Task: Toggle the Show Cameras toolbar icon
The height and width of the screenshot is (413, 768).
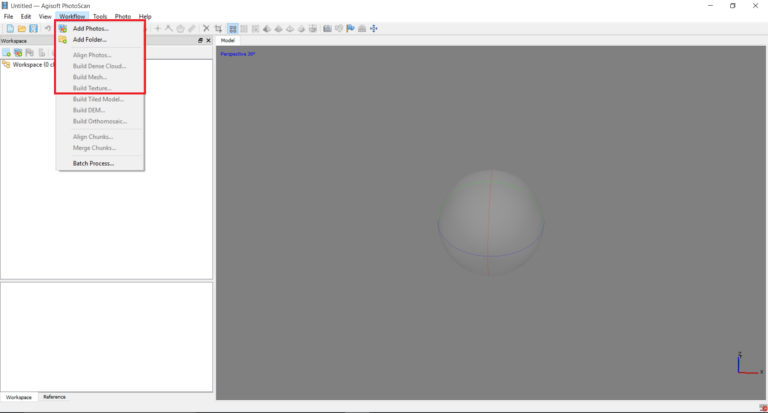Action: point(327,28)
